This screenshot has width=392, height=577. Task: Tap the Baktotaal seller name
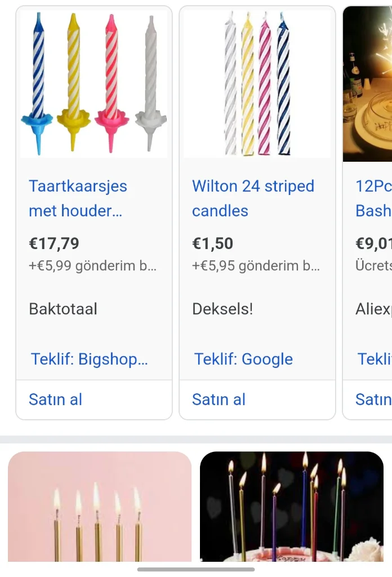63,309
